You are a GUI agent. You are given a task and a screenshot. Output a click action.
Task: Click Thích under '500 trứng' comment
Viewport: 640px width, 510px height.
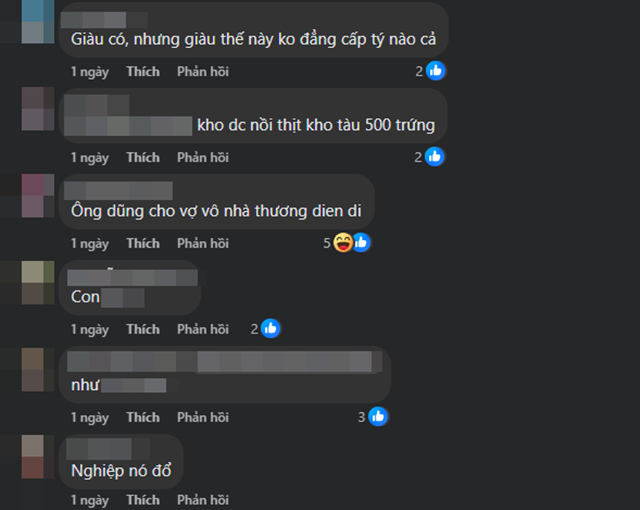coord(143,157)
